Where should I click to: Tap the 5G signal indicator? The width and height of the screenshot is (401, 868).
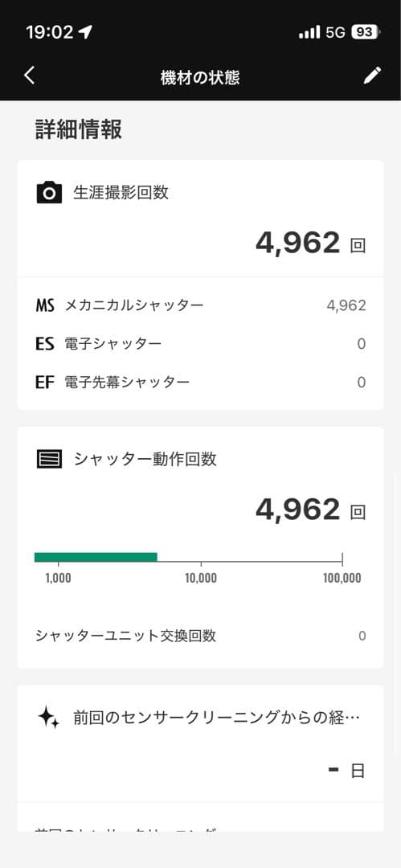335,33
